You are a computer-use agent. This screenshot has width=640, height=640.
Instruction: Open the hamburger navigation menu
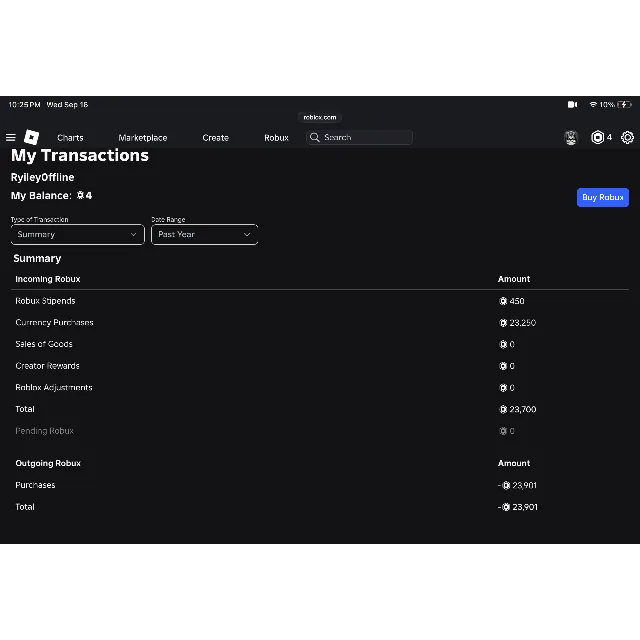coord(11,138)
